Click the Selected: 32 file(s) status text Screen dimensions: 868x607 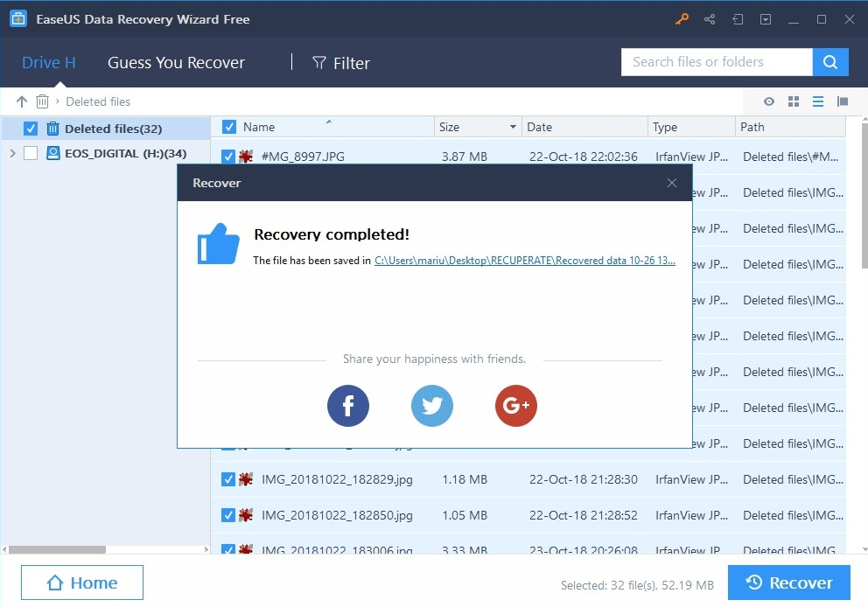click(x=637, y=585)
